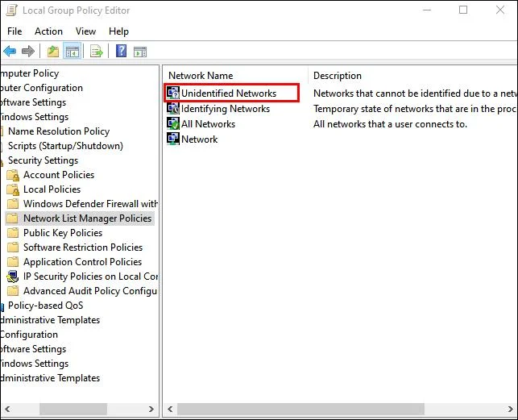Toggle Show/Hide Action Pane icon
This screenshot has height=420, width=518.
[x=140, y=52]
